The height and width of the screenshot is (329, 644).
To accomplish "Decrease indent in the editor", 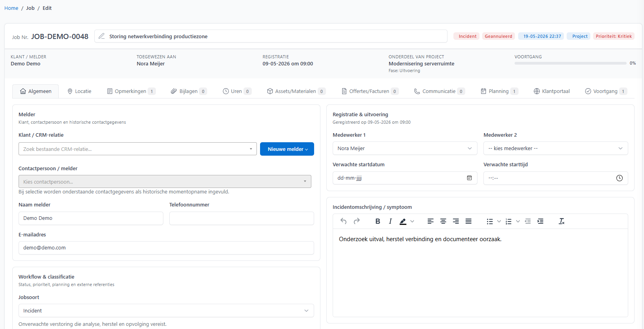I will (528, 221).
